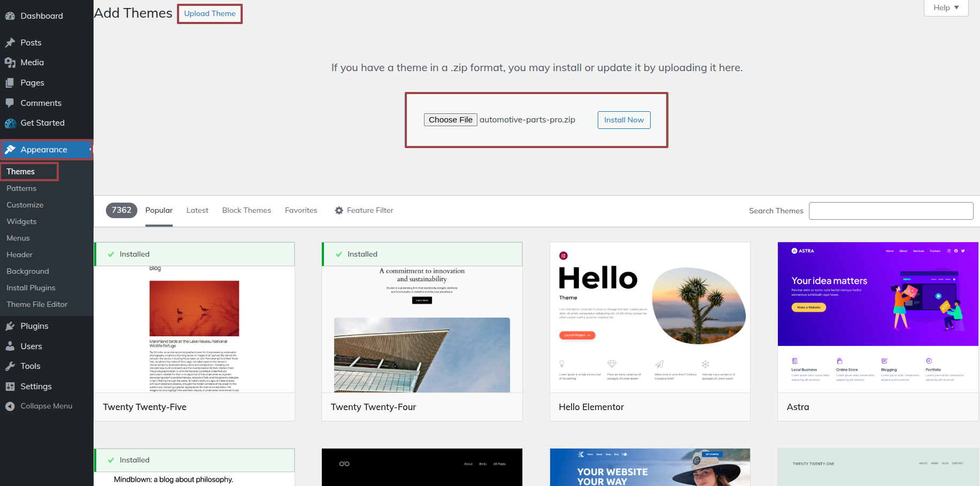Click the Comments speech bubble icon
This screenshot has height=486, width=980.
click(x=10, y=103)
